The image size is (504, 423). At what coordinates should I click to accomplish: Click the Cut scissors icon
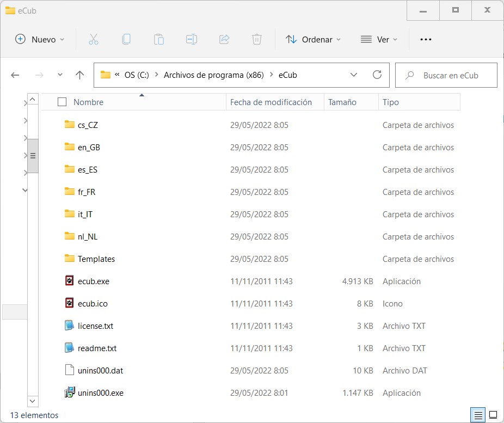93,39
